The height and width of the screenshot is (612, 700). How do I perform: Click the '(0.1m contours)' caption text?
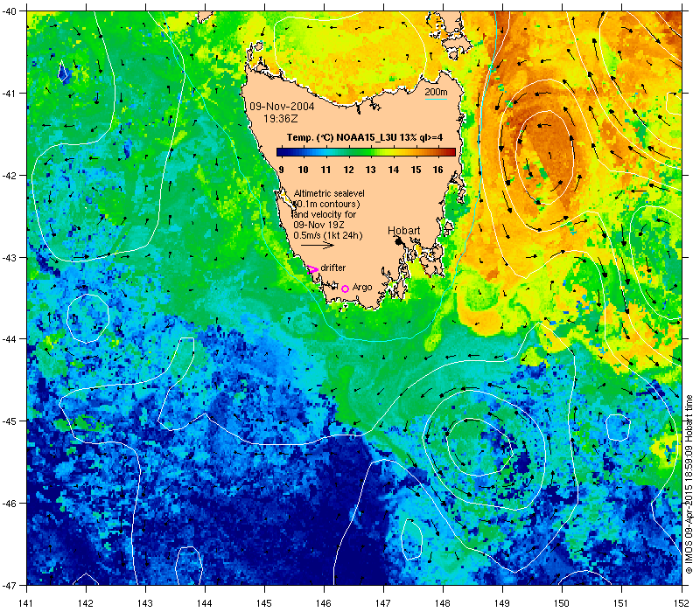click(326, 204)
